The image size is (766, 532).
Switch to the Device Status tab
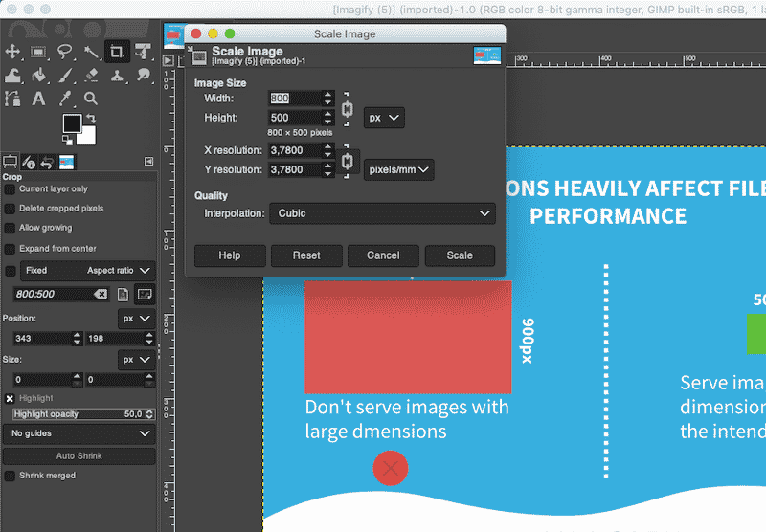29,162
